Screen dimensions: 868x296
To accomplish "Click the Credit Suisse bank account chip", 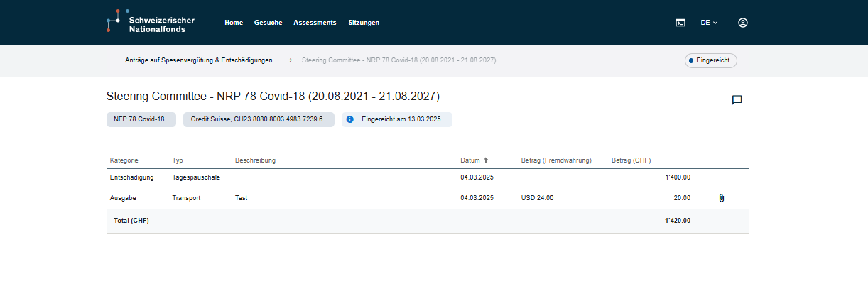I will pyautogui.click(x=259, y=119).
